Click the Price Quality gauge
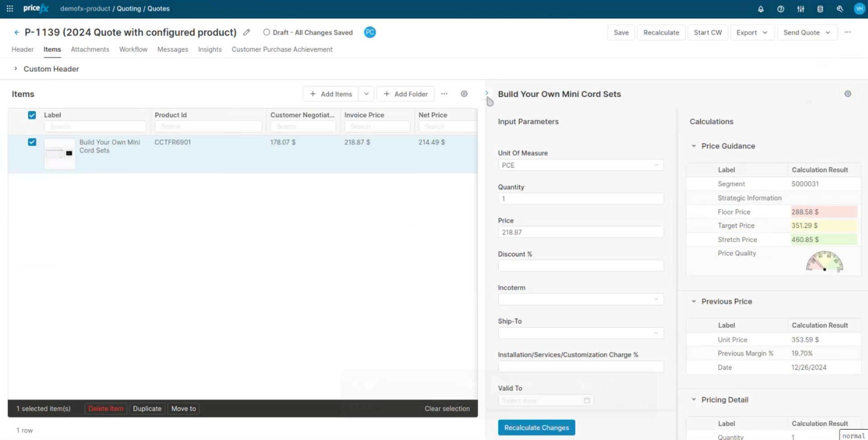Screen dimensions: 868x440 click(824, 261)
